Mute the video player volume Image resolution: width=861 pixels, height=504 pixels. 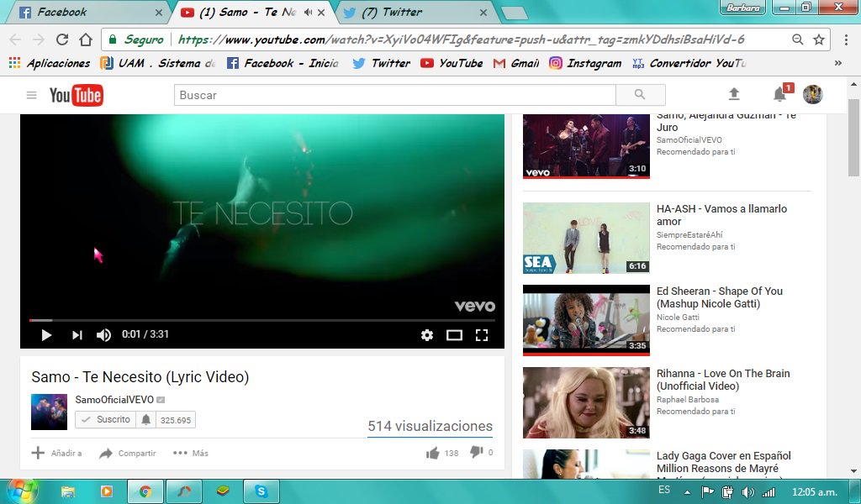(x=103, y=334)
